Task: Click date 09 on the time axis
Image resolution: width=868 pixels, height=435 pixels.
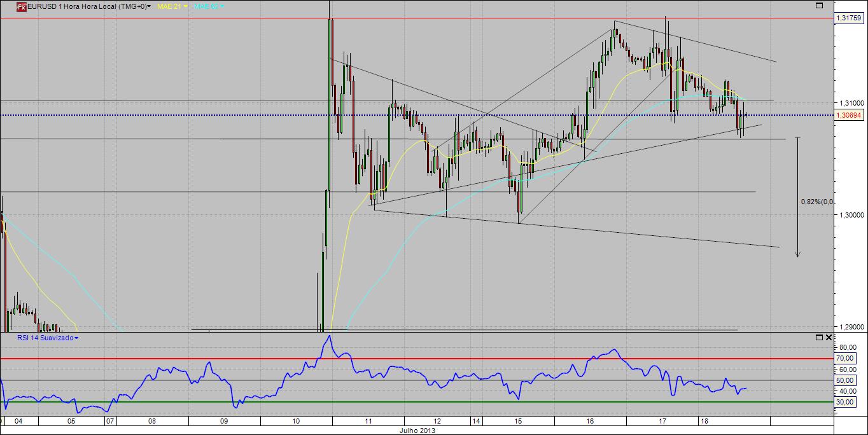Action: coord(223,421)
